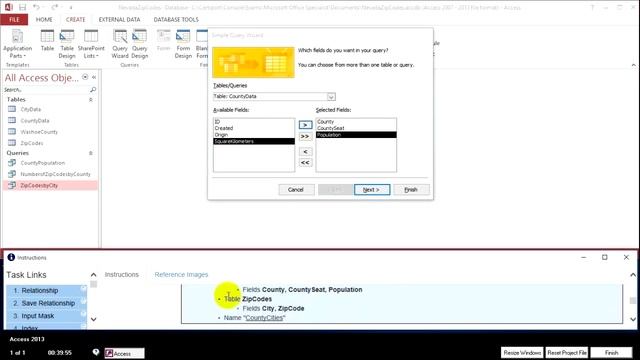Click the lightbulb hint icon in bottom bar
The height and width of the screenshot is (360, 640).
click(x=96, y=352)
